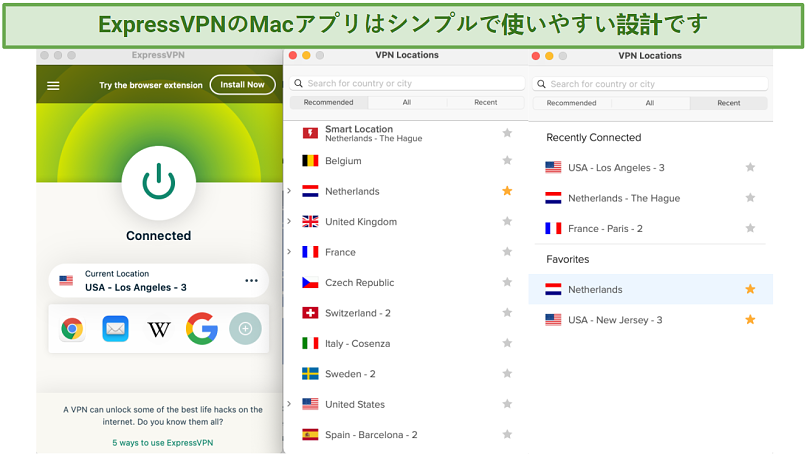Click the United Kingdom flag icon
The height and width of the screenshot is (455, 806).
pyautogui.click(x=310, y=221)
